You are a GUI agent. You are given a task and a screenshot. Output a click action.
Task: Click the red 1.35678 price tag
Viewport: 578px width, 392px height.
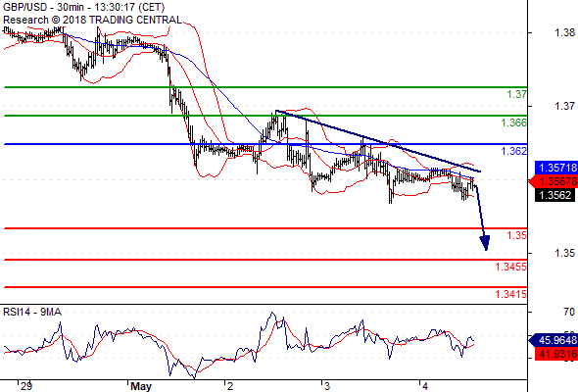554,181
